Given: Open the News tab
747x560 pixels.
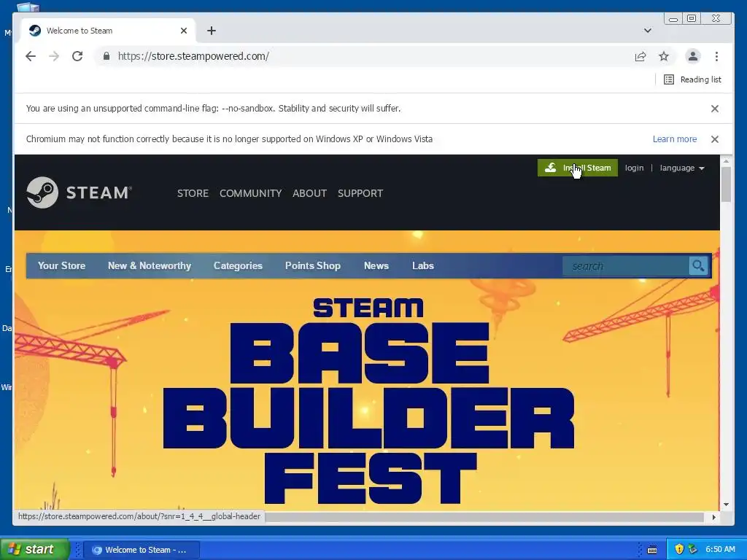Looking at the screenshot, I should point(376,265).
